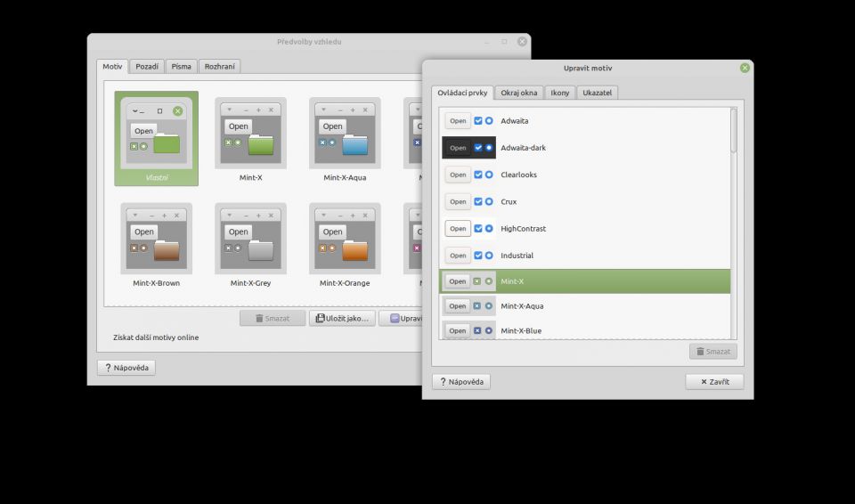The height and width of the screenshot is (504, 855).
Task: Select Adwaita in controls list
Action: (585, 121)
